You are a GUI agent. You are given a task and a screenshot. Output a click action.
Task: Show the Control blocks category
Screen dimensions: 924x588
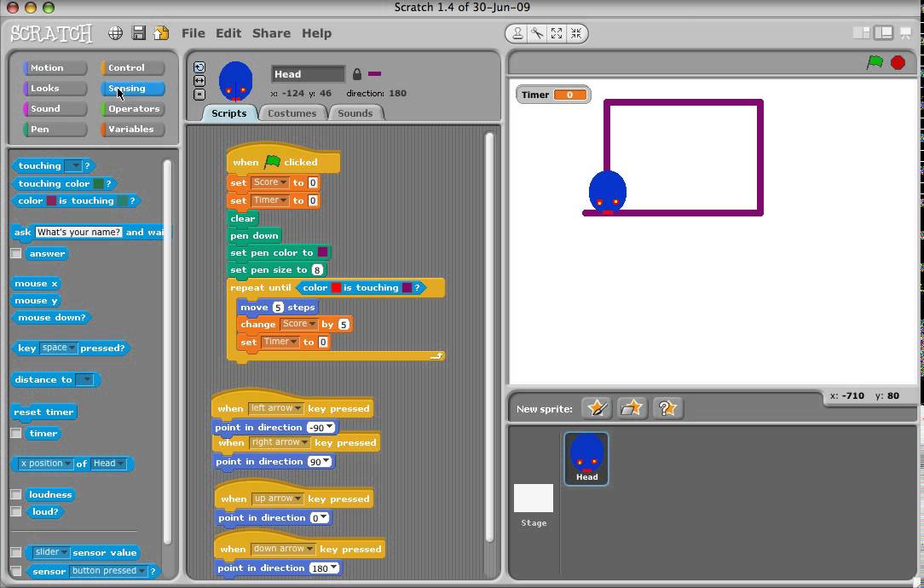coord(133,68)
